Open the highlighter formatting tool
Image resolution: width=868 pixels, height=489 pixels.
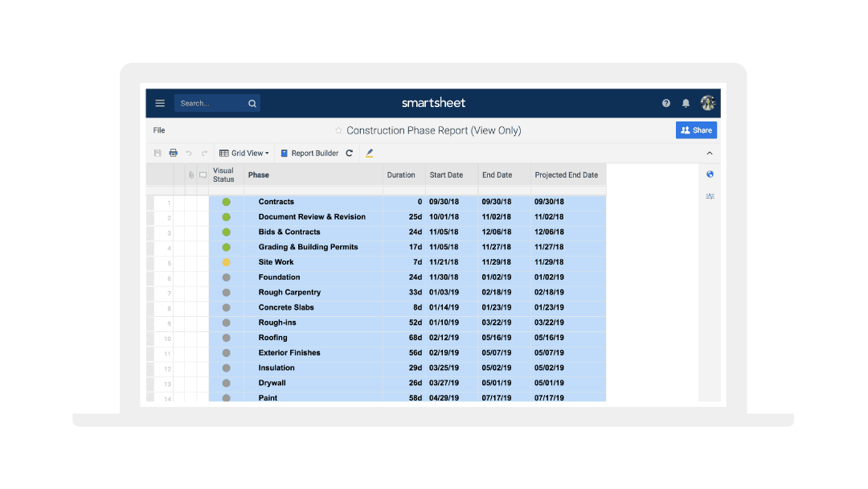click(x=369, y=153)
